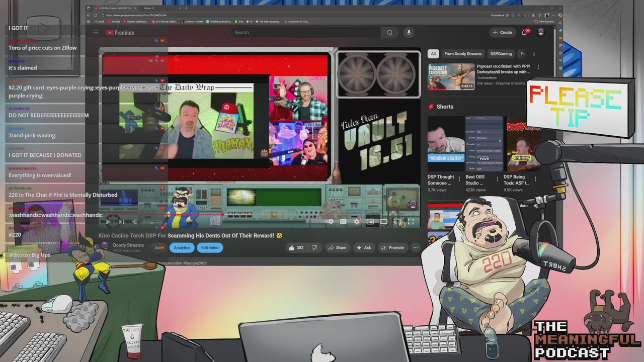Click the Edit video button
This screenshot has width=644, height=362.
210,247
